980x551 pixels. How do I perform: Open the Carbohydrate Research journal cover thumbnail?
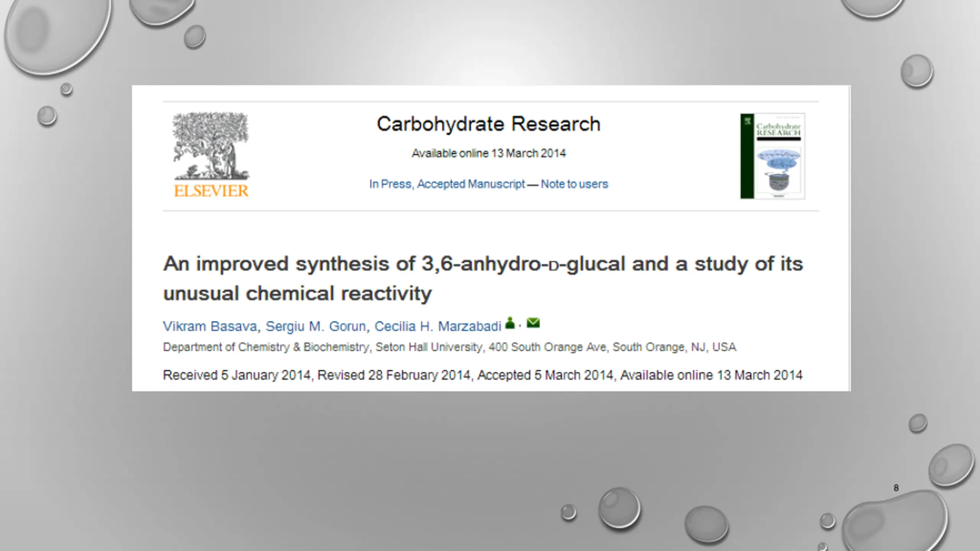point(773,156)
